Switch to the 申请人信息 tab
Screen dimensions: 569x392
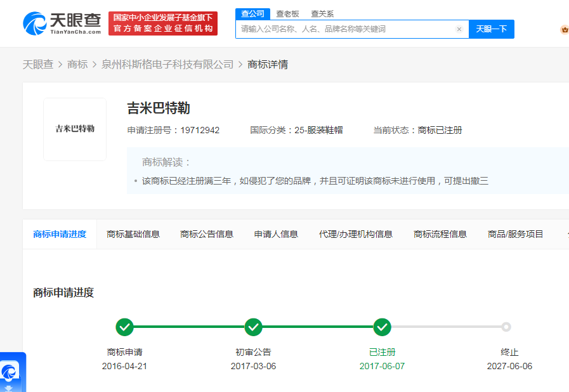click(276, 235)
